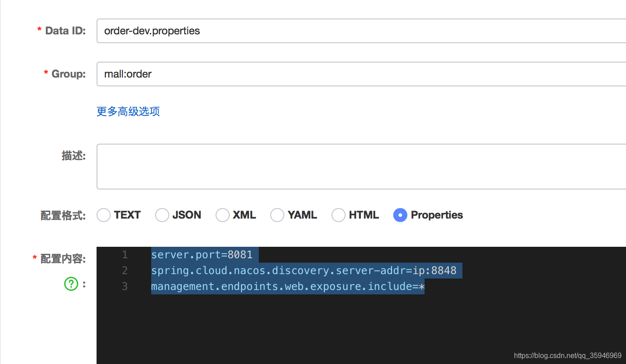Select the HTML format radio button
Image resolution: width=626 pixels, height=364 pixels.
339,215
